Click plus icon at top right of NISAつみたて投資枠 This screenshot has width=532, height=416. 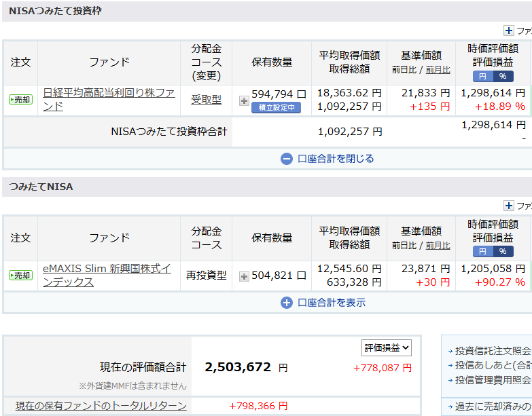509,31
